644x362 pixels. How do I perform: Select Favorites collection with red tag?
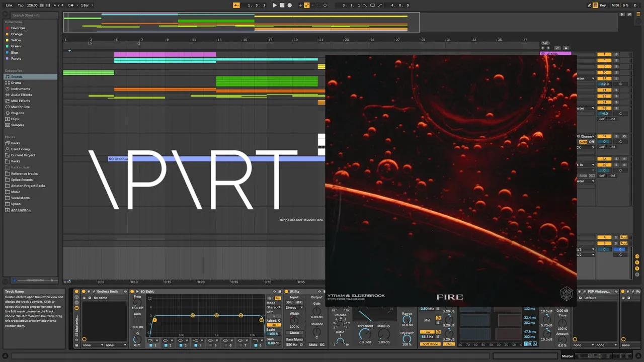point(18,28)
